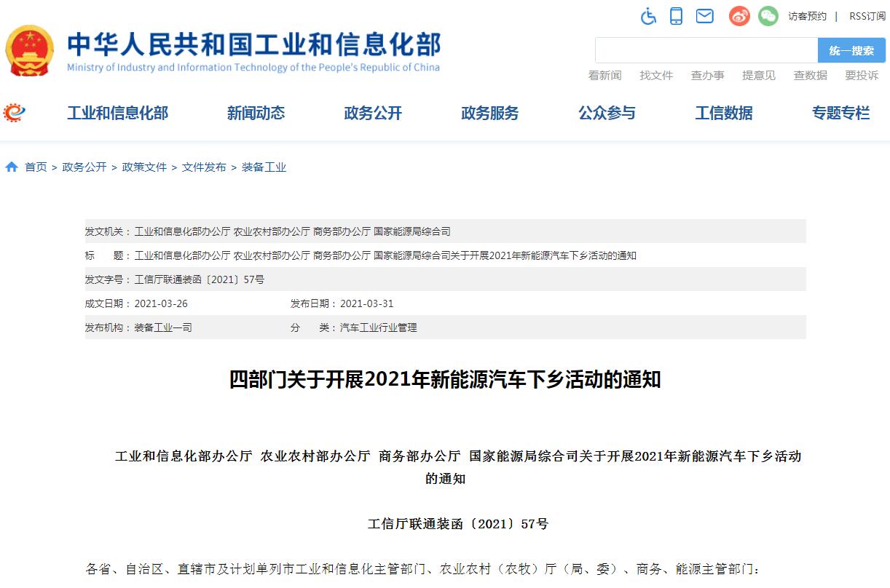
Task: Click the 访客预约 link
Action: 807,16
